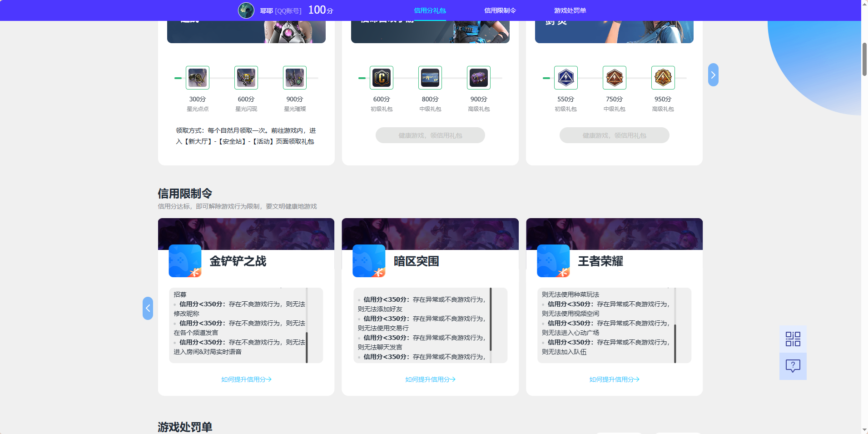This screenshot has height=434, width=868.
Task: Click browser scrollbar down arrow
Action: (x=864, y=430)
